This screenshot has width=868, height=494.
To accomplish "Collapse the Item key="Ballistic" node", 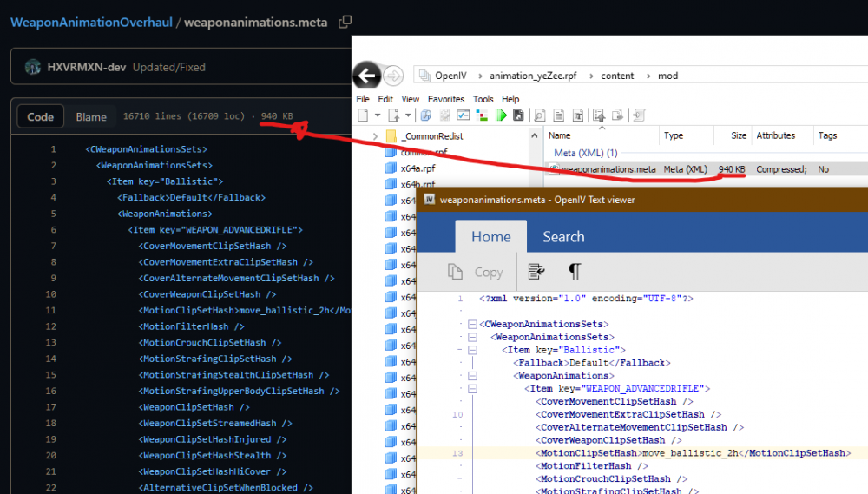I will (472, 350).
